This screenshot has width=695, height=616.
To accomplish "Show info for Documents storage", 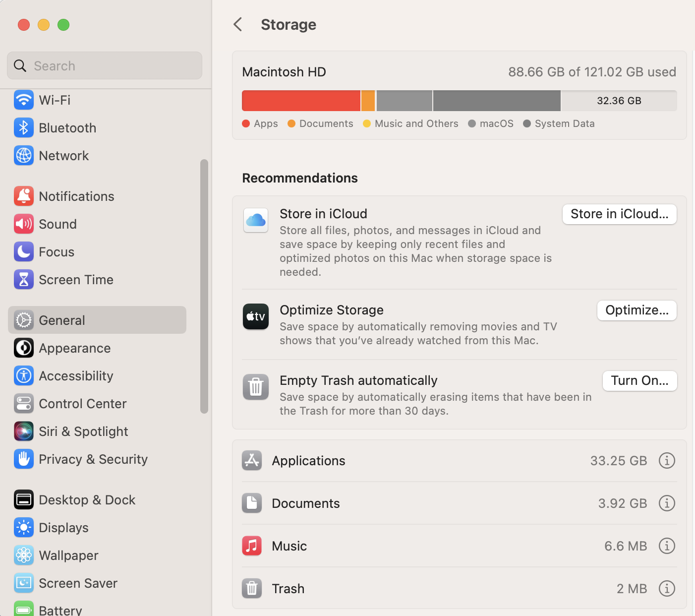I will [667, 503].
